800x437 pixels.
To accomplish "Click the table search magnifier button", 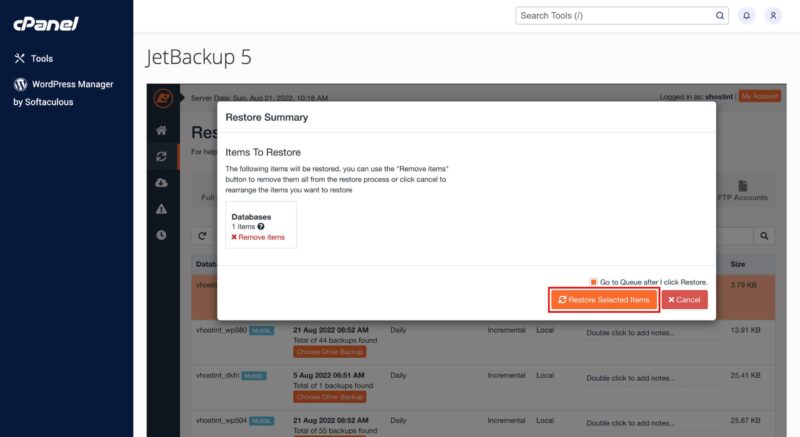I will pos(764,236).
